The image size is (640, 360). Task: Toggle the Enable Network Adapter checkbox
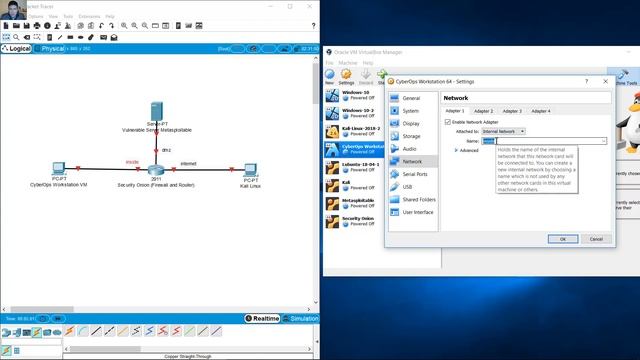(448, 122)
